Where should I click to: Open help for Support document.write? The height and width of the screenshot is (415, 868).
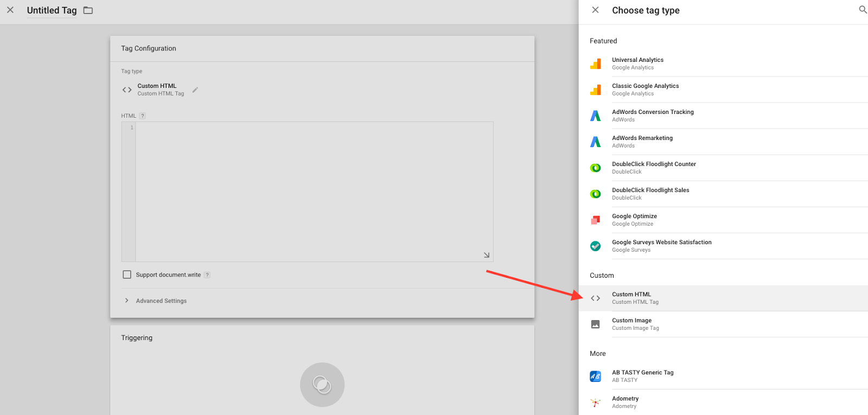tap(207, 275)
